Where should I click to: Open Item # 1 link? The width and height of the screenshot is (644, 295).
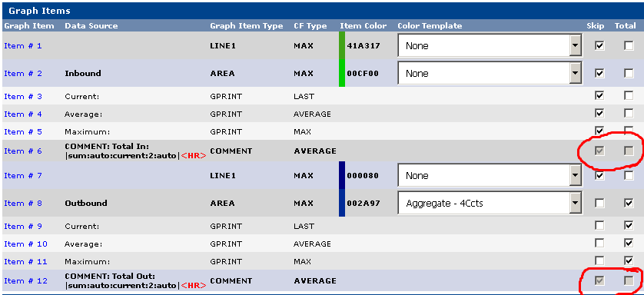pyautogui.click(x=23, y=45)
